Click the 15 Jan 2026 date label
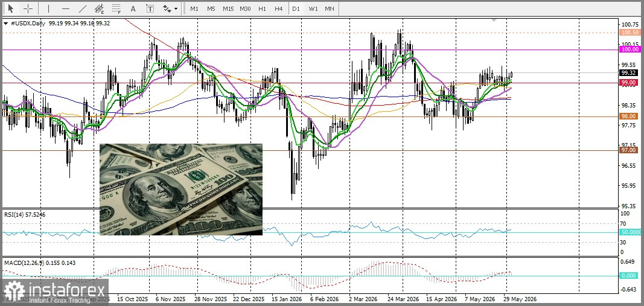644x306 pixels. click(x=287, y=299)
